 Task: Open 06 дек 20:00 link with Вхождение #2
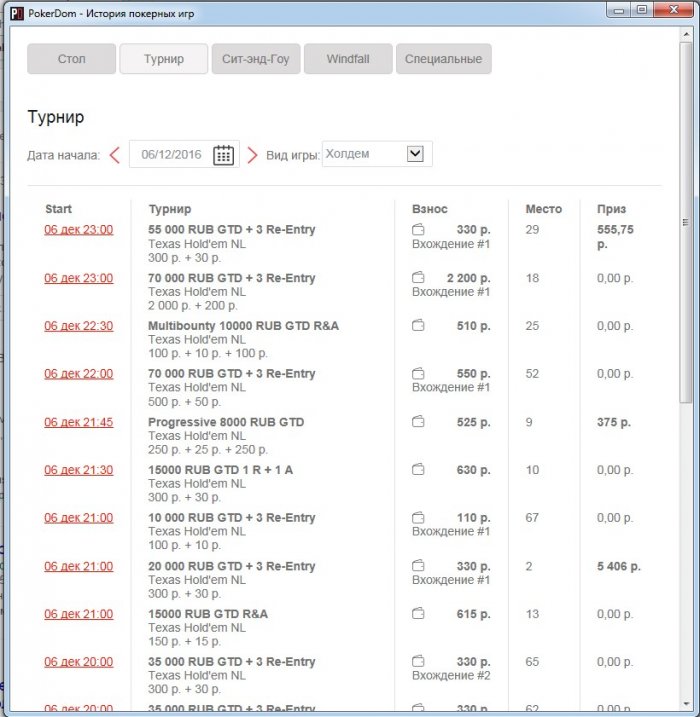coord(79,662)
